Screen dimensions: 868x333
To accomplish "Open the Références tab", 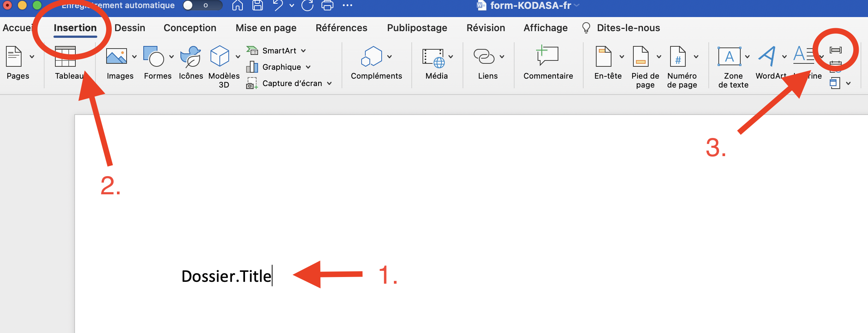I will coord(341,28).
